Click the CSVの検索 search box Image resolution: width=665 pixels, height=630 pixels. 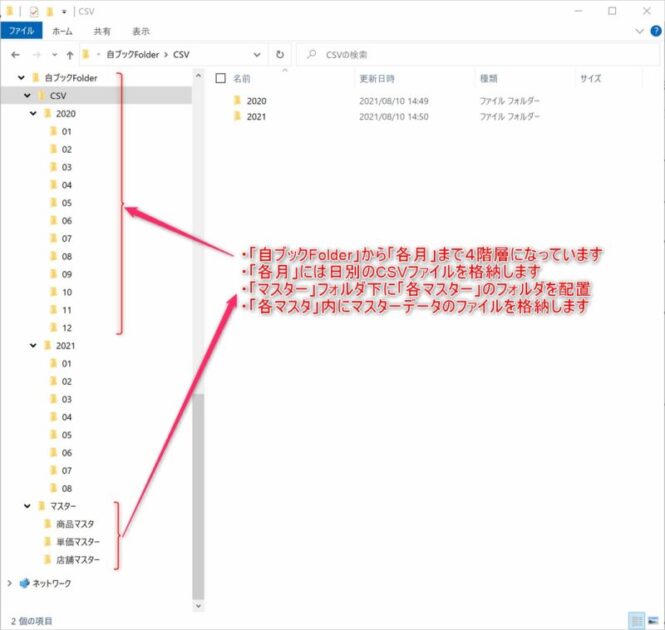point(477,55)
